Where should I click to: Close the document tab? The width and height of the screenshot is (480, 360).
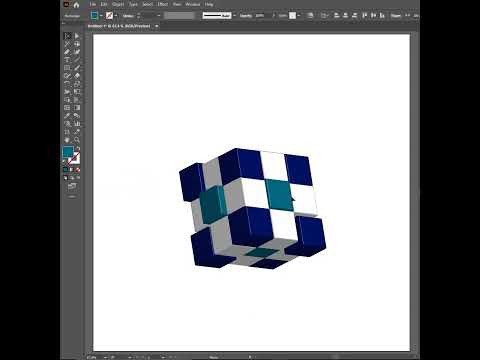[x=157, y=26]
